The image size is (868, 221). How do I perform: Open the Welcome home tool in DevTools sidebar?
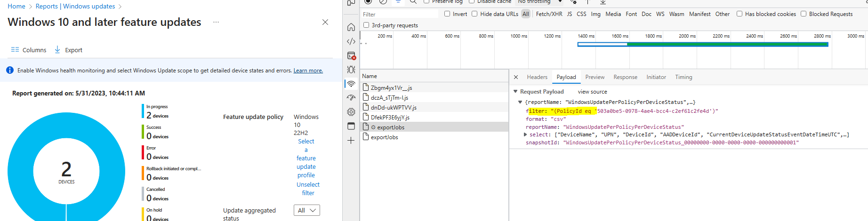pos(351,27)
